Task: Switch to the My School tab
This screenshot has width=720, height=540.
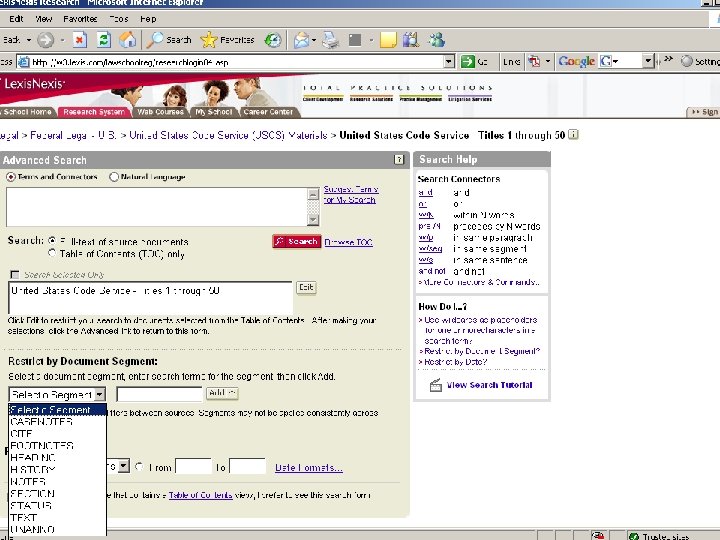Action: click(214, 112)
